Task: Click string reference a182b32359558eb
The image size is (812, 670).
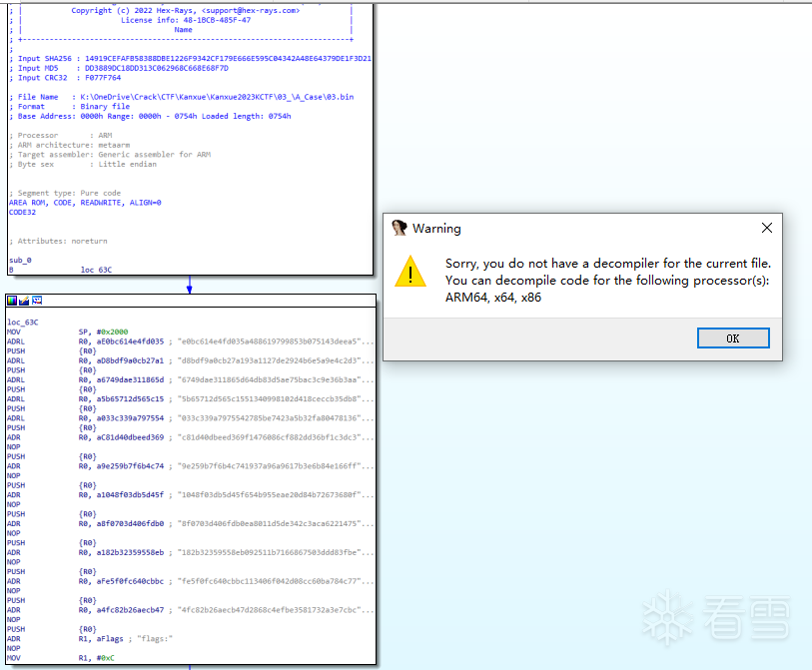Action: [130, 552]
